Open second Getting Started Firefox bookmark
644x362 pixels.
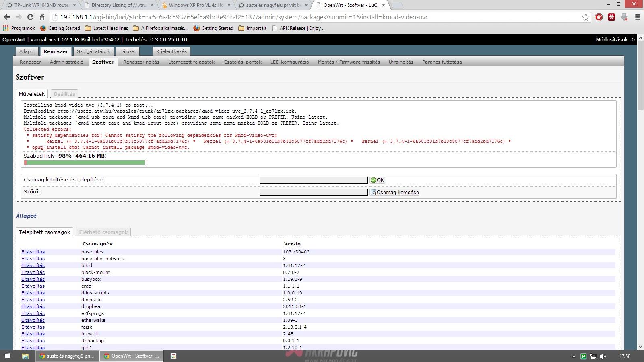(213, 28)
